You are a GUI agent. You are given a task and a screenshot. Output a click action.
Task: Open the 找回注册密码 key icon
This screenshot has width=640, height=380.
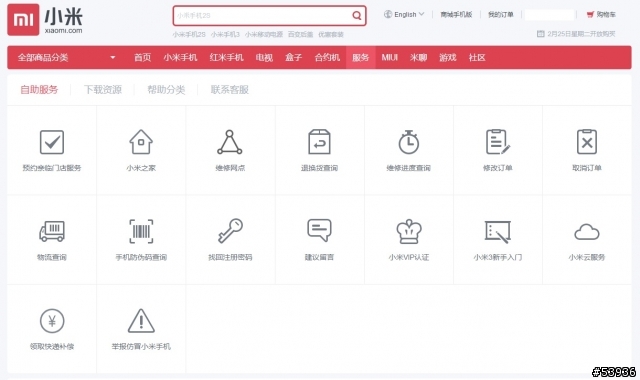pos(230,231)
